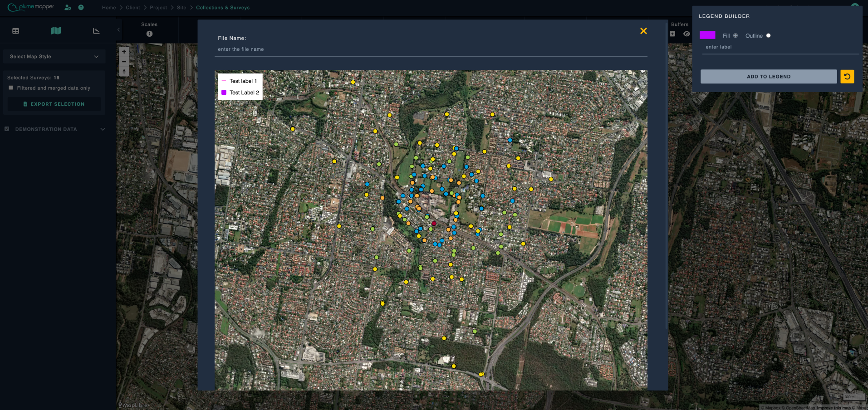Image resolution: width=868 pixels, height=410 pixels.
Task: Select the Fill radio option
Action: point(736,35)
